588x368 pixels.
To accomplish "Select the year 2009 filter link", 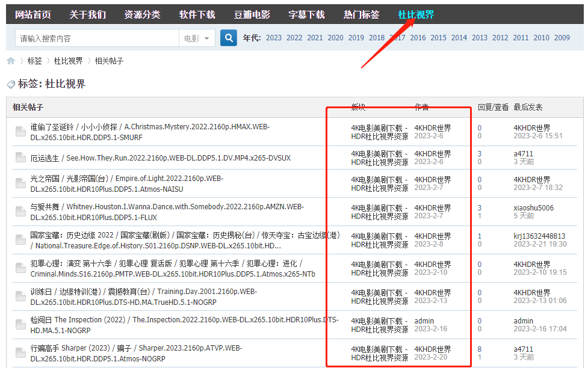I will (x=562, y=37).
